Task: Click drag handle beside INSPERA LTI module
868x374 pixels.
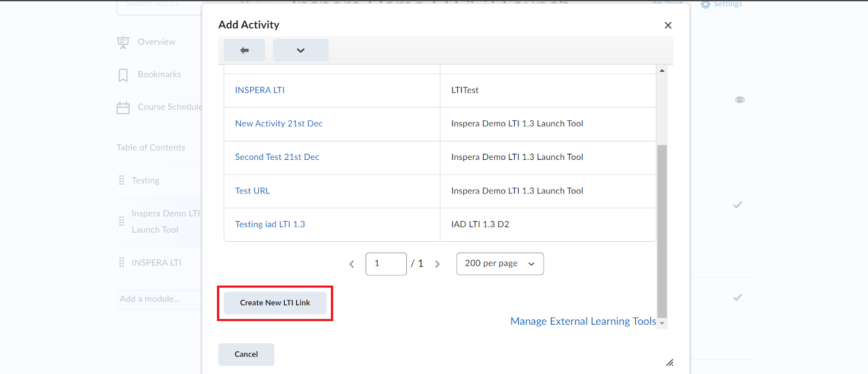Action: coord(122,262)
